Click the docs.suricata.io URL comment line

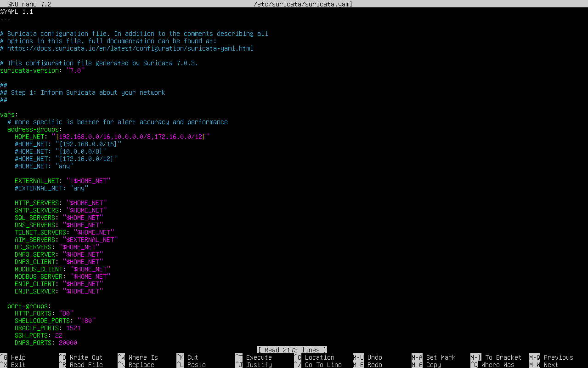coord(127,48)
